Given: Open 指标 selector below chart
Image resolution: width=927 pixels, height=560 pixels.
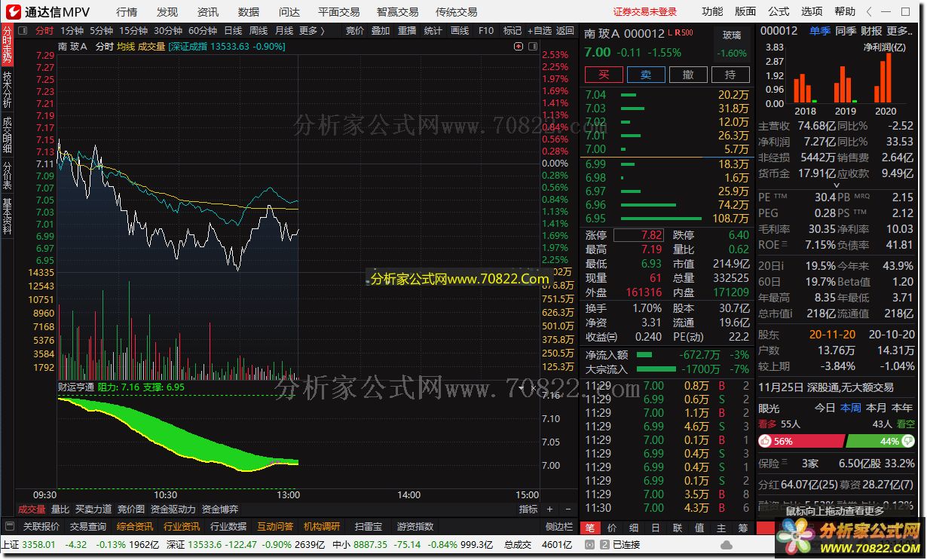Looking at the screenshot, I should click(x=528, y=510).
